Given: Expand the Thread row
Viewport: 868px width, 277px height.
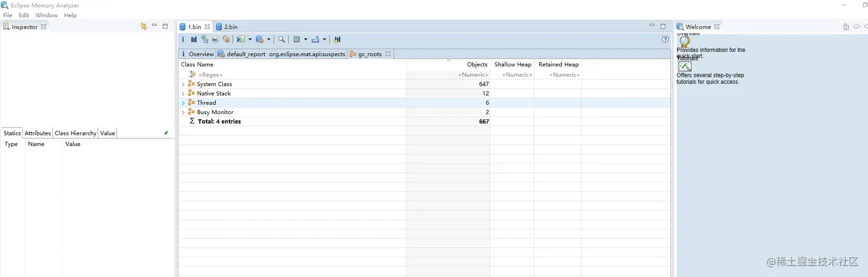Looking at the screenshot, I should 183,103.
